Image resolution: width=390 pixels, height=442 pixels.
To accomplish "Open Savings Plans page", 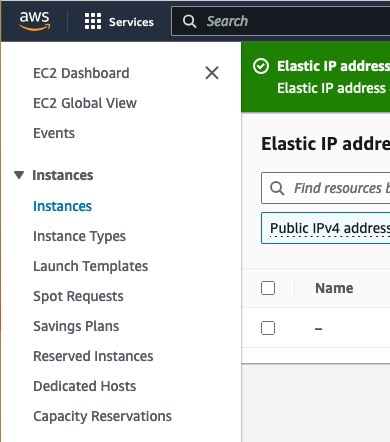I will (76, 326).
